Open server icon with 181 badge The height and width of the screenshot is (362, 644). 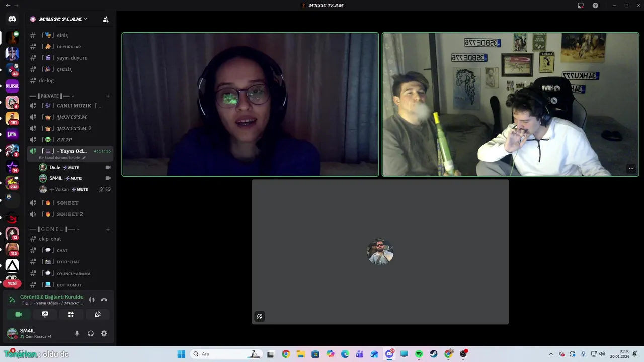click(12, 118)
